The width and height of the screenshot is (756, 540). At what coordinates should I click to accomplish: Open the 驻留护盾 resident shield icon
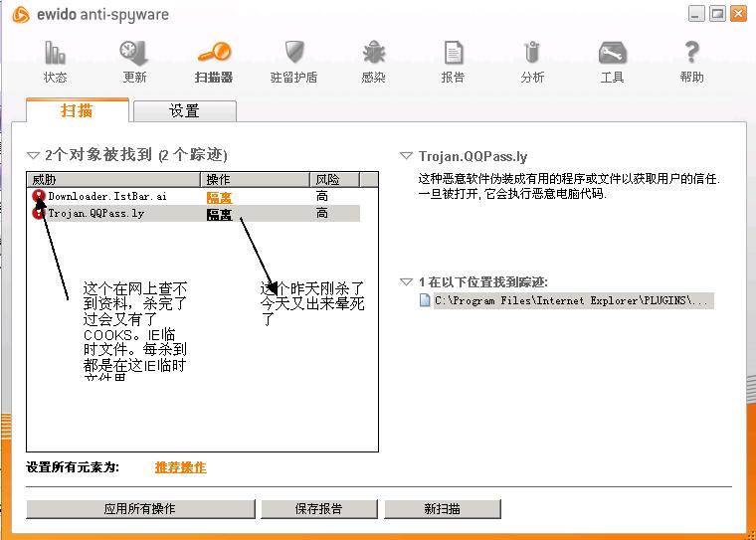pyautogui.click(x=293, y=52)
